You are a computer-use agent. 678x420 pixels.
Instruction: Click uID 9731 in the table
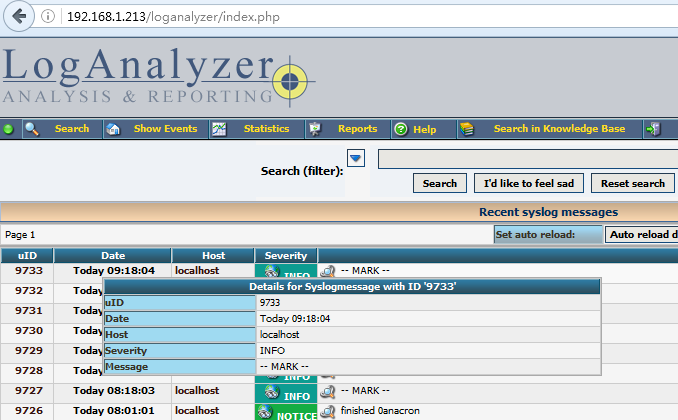tap(29, 311)
